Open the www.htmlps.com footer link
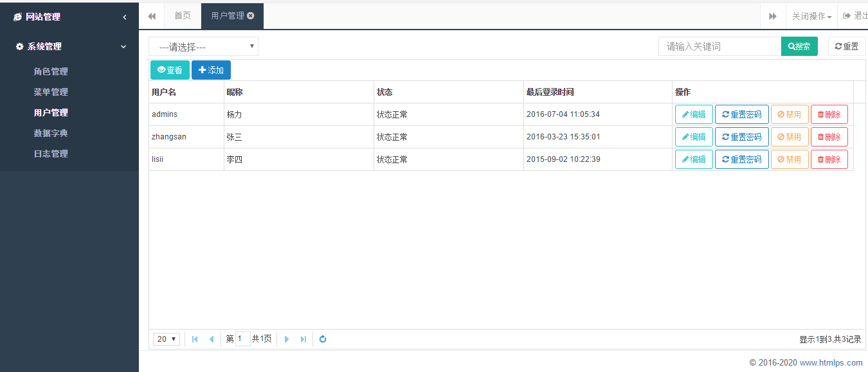Screen dimensions: 868x372 tap(831, 363)
